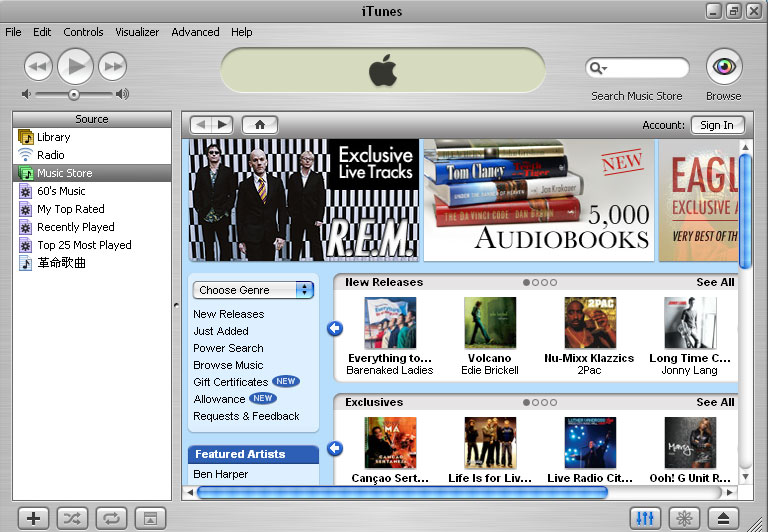
Task: Click Browse Music link
Action: pos(228,365)
